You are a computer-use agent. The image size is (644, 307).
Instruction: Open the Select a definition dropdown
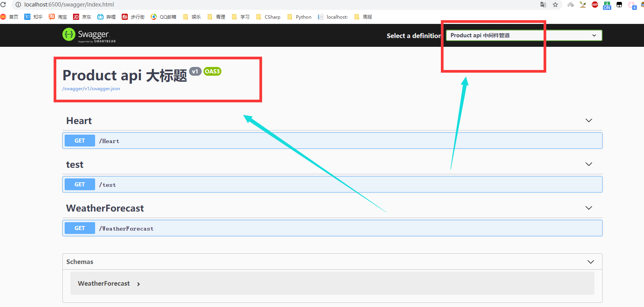(524, 35)
